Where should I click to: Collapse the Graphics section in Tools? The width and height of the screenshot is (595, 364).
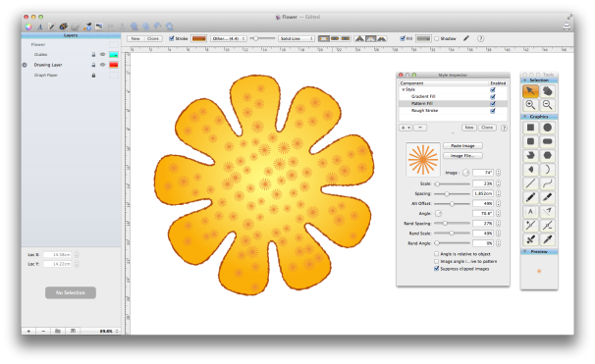525,117
